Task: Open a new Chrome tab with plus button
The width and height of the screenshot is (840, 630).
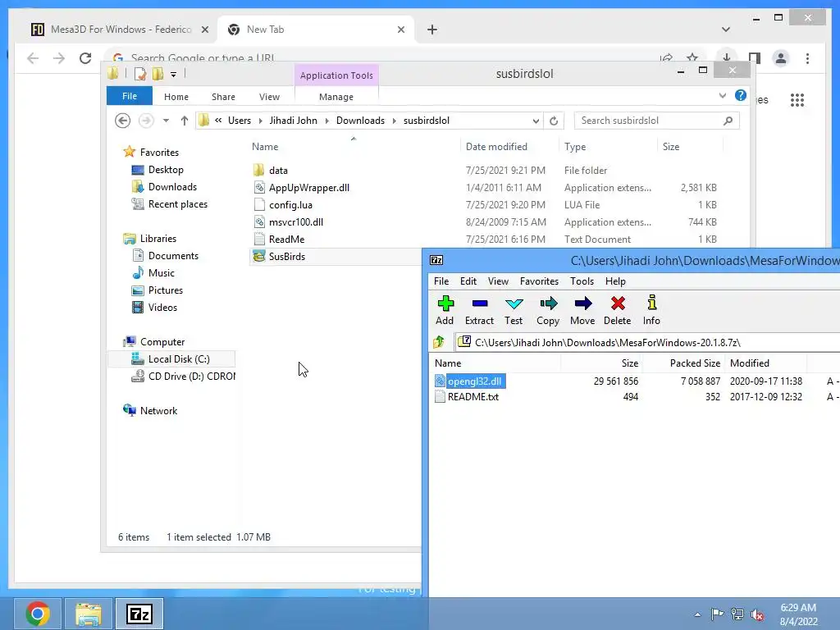Action: point(432,30)
